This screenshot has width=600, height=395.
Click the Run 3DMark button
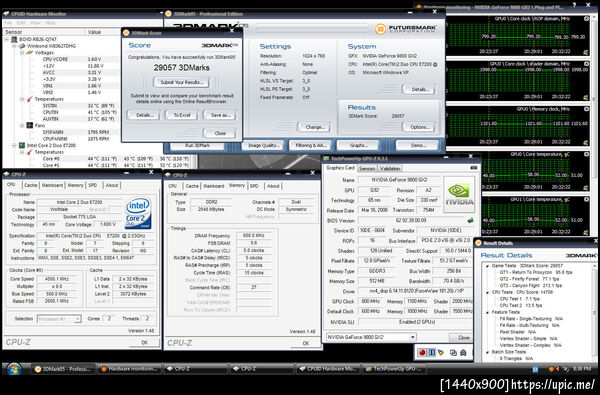point(197,145)
